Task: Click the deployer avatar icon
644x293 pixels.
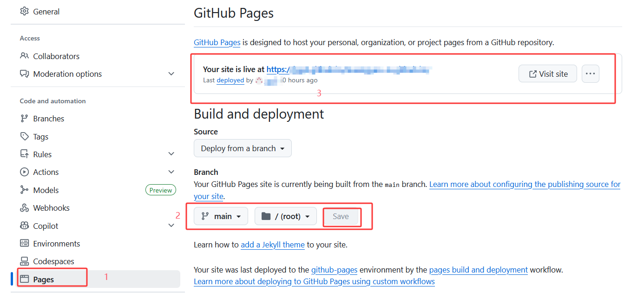Action: click(x=259, y=80)
